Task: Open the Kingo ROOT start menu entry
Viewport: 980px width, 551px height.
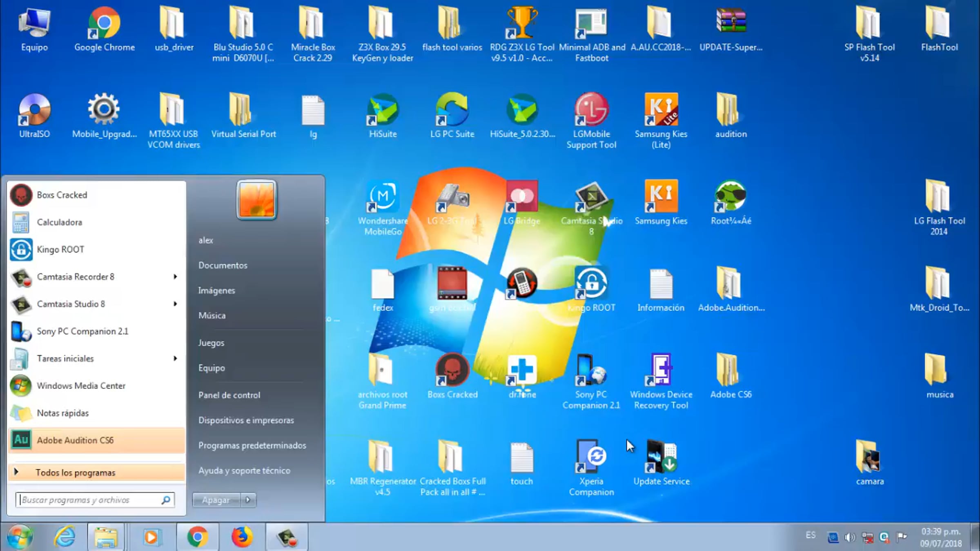Action: [x=60, y=249]
